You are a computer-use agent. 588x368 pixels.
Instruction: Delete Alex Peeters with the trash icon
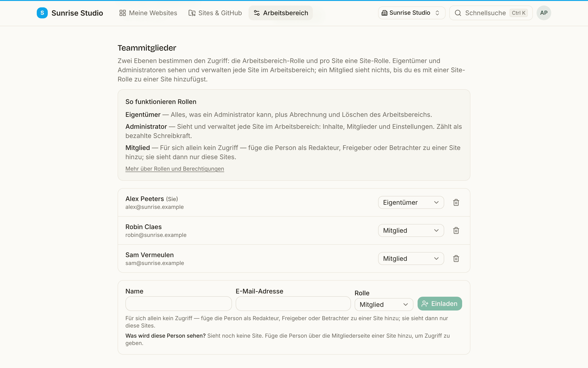point(456,202)
